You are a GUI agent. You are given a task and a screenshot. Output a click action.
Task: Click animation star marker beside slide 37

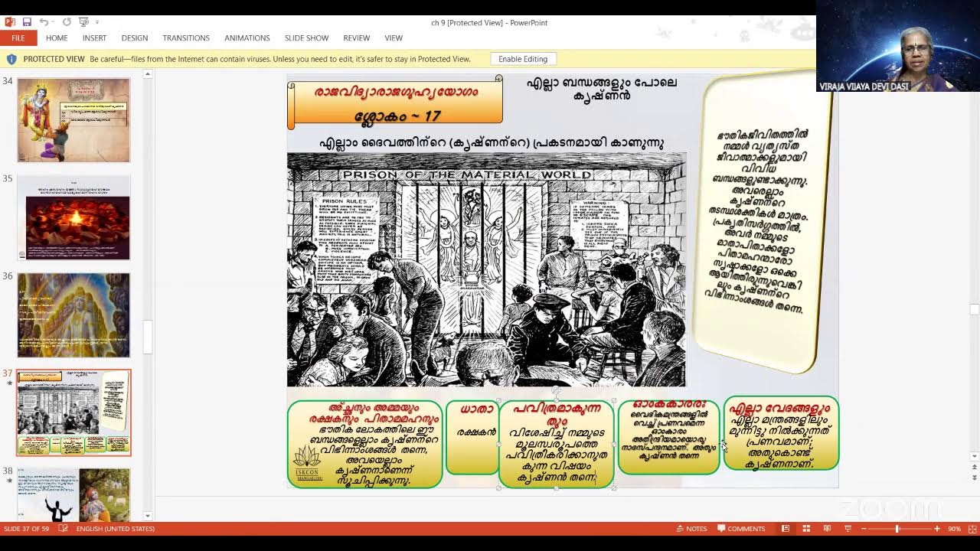click(x=8, y=383)
